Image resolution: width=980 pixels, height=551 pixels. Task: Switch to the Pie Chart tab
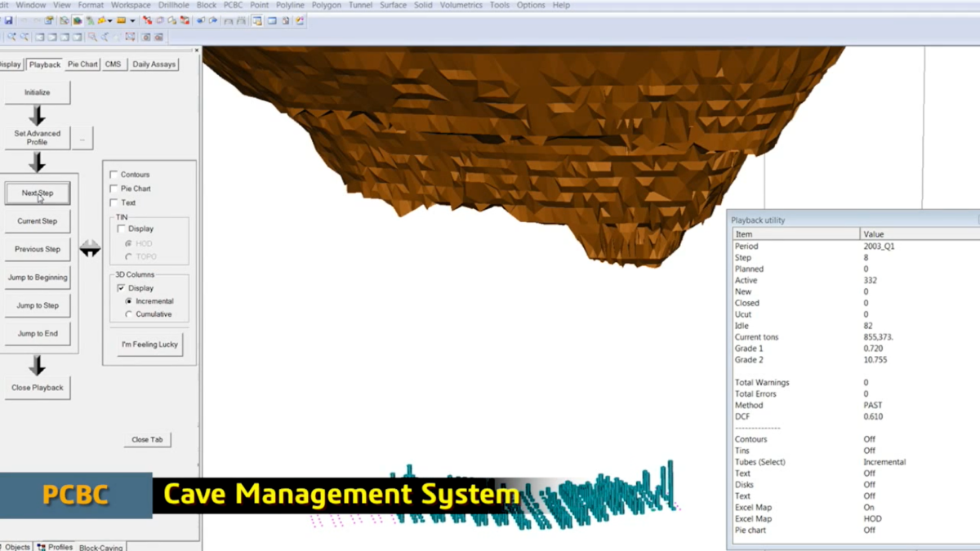point(82,64)
